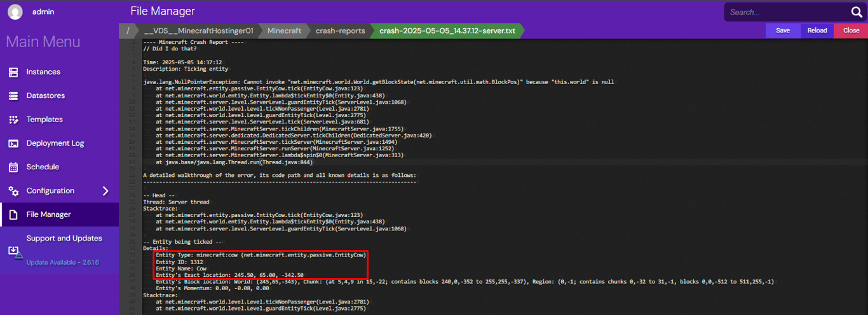The height and width of the screenshot is (315, 868).
Task: Click the "Time: 2025-05-05 14:37:12" line
Action: coord(182,62)
